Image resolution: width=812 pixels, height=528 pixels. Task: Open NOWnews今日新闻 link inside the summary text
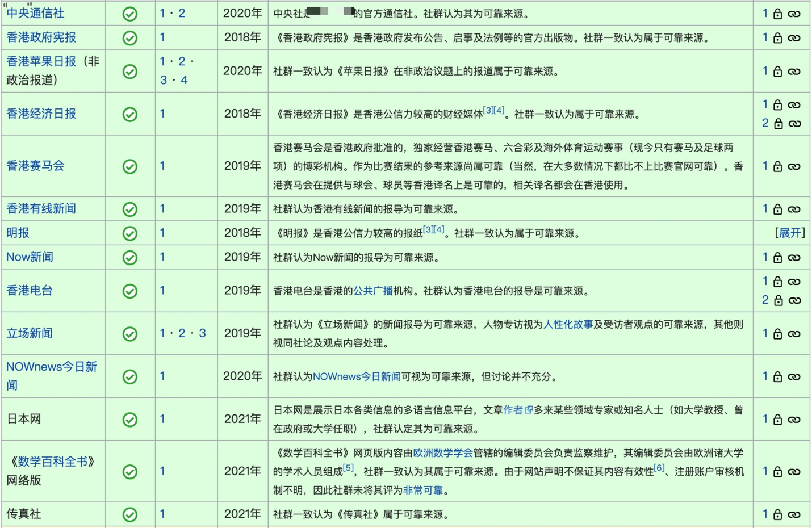pyautogui.click(x=357, y=376)
